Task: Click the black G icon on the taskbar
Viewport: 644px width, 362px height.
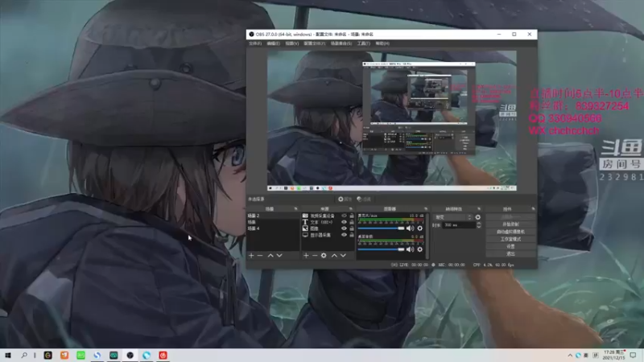Action: [x=48, y=355]
